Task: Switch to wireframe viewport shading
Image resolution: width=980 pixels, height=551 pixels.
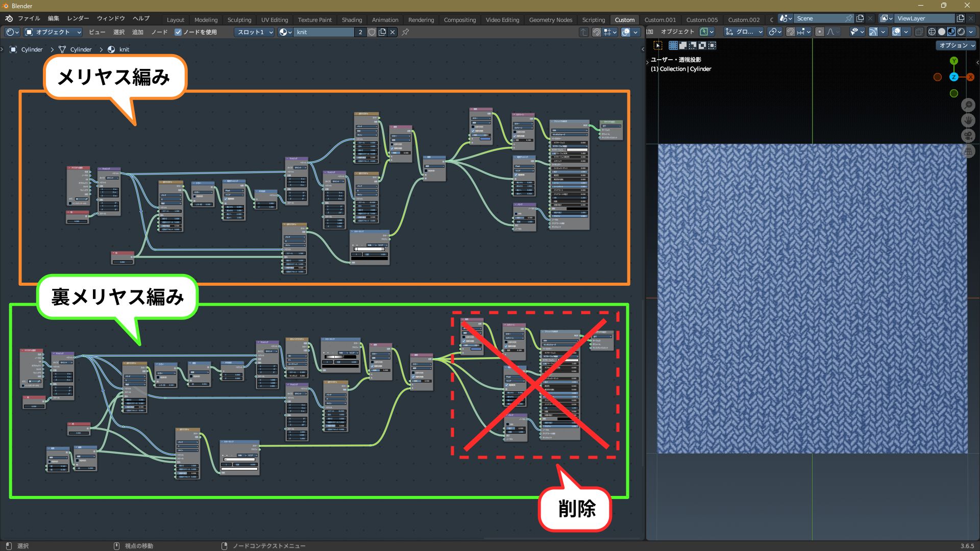Action: pos(932,32)
